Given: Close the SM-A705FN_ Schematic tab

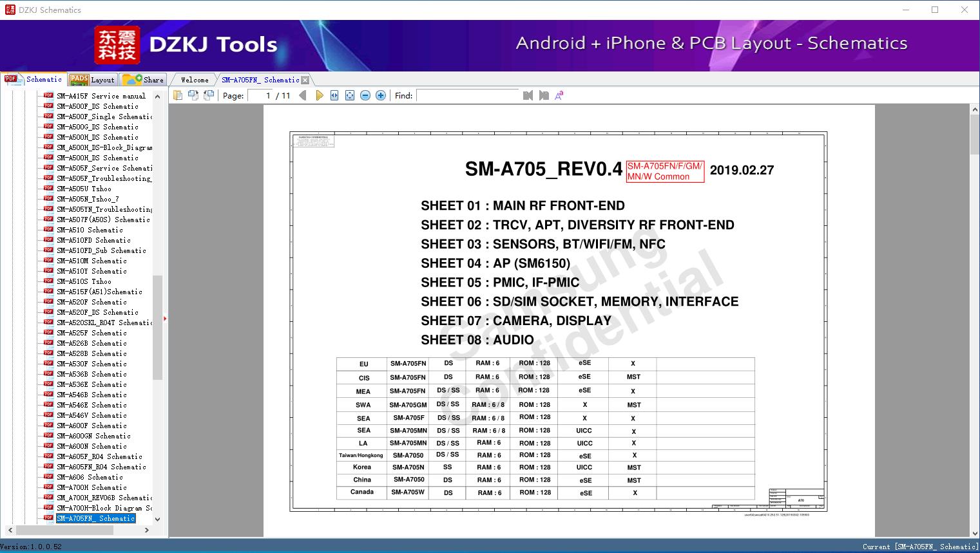Looking at the screenshot, I should 305,80.
